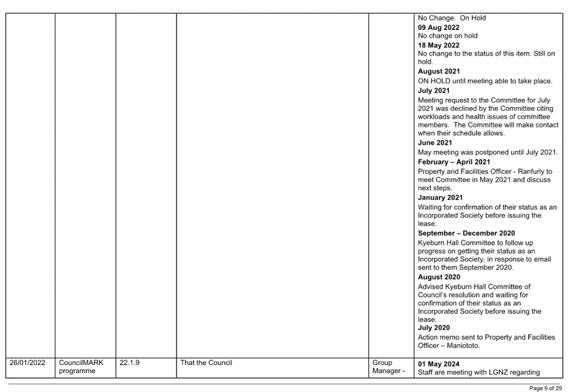Screen dimensions: 568x392
Task: Click the page number in footer
Action: tap(545, 388)
